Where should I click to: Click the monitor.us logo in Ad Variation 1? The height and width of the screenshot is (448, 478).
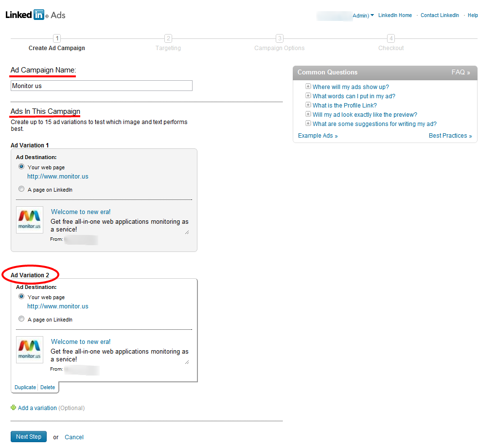pos(30,220)
